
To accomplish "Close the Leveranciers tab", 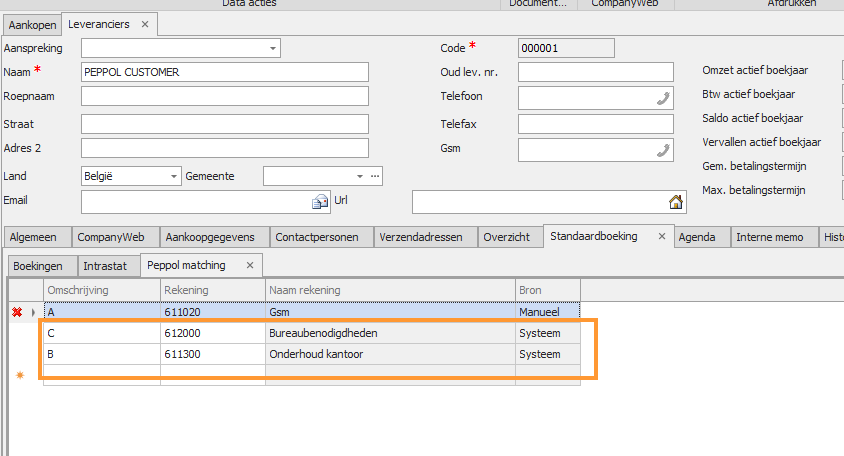I will pos(144,24).
